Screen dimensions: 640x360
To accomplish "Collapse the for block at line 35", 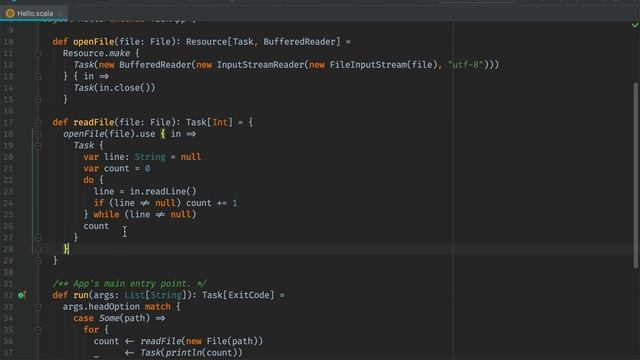I will tap(38, 329).
